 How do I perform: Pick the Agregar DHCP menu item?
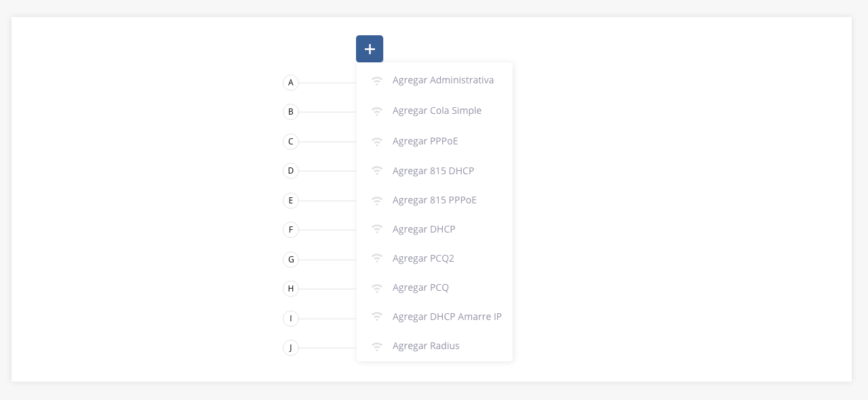pyautogui.click(x=435, y=229)
